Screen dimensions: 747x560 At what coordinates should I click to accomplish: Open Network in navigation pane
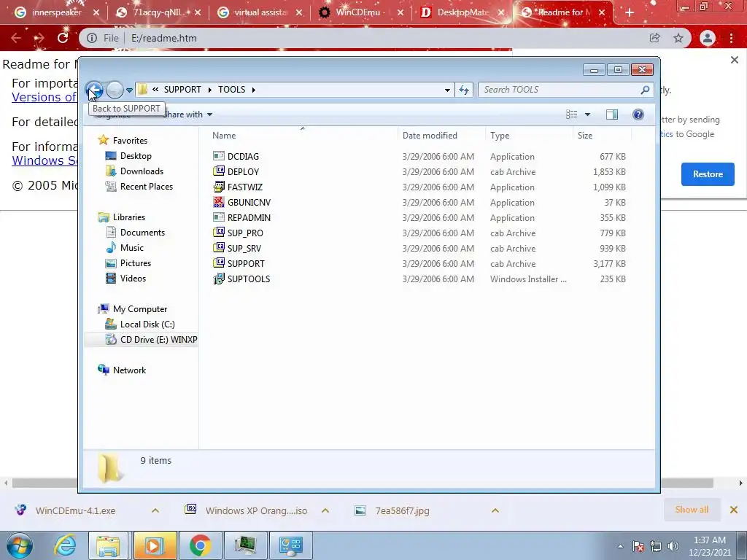coord(129,370)
